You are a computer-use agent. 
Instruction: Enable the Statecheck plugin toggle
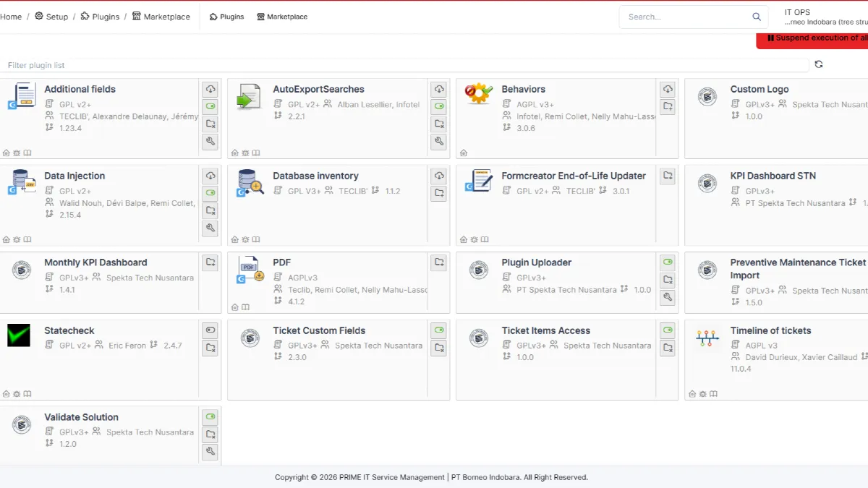pos(210,331)
